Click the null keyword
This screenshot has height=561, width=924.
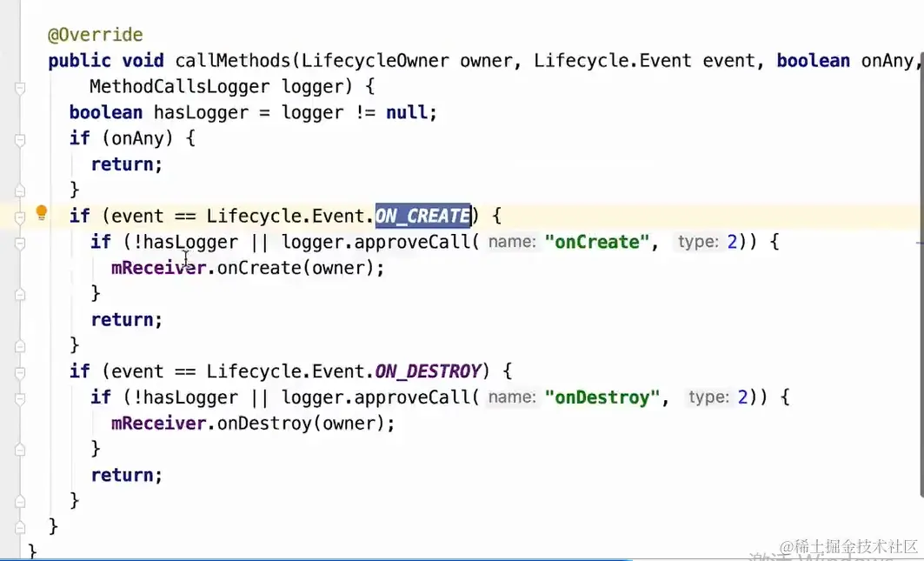407,113
